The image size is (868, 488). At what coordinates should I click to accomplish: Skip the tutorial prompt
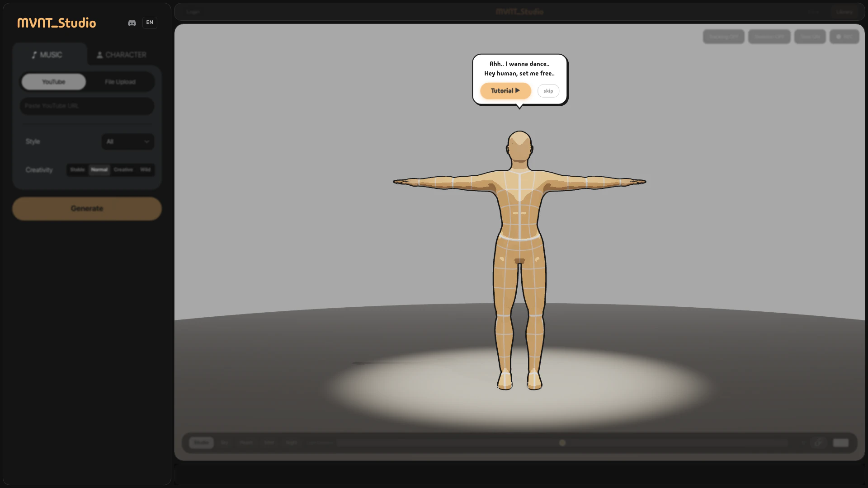click(x=548, y=91)
